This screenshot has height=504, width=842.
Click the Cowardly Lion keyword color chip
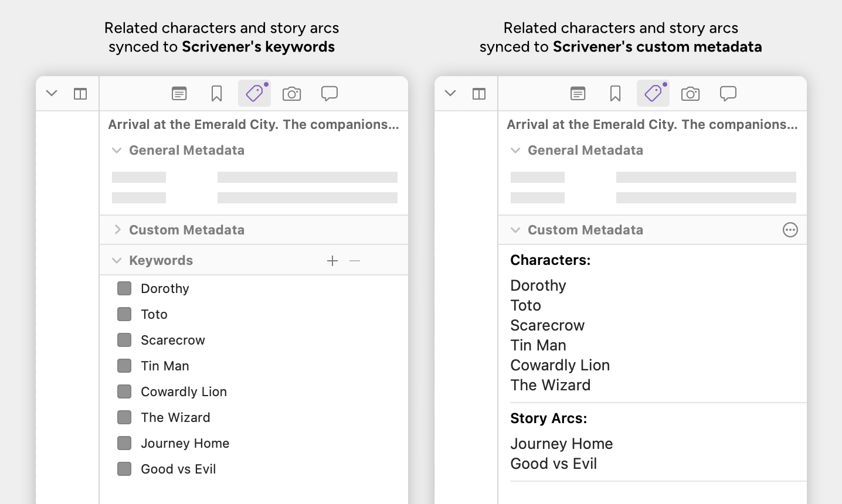(x=124, y=391)
